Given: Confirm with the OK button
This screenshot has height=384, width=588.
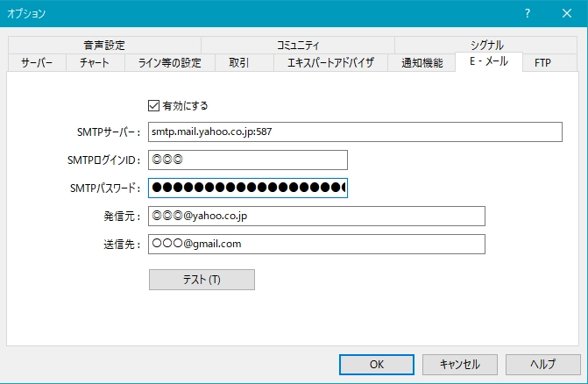Looking at the screenshot, I should point(377,365).
